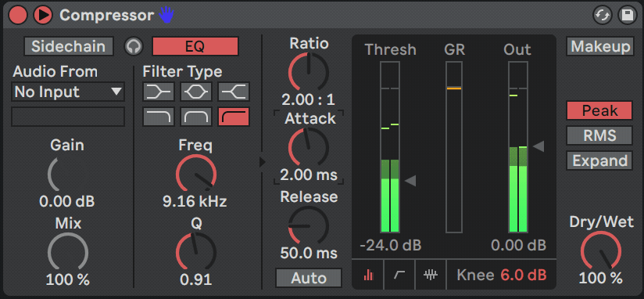Click the Ratio knob
Viewport: 644px width, 299px height.
click(x=309, y=72)
